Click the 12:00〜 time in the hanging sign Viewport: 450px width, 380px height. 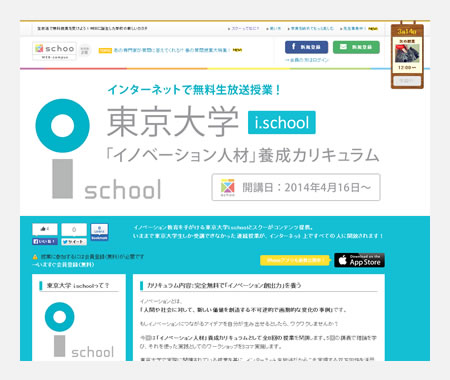pos(407,68)
